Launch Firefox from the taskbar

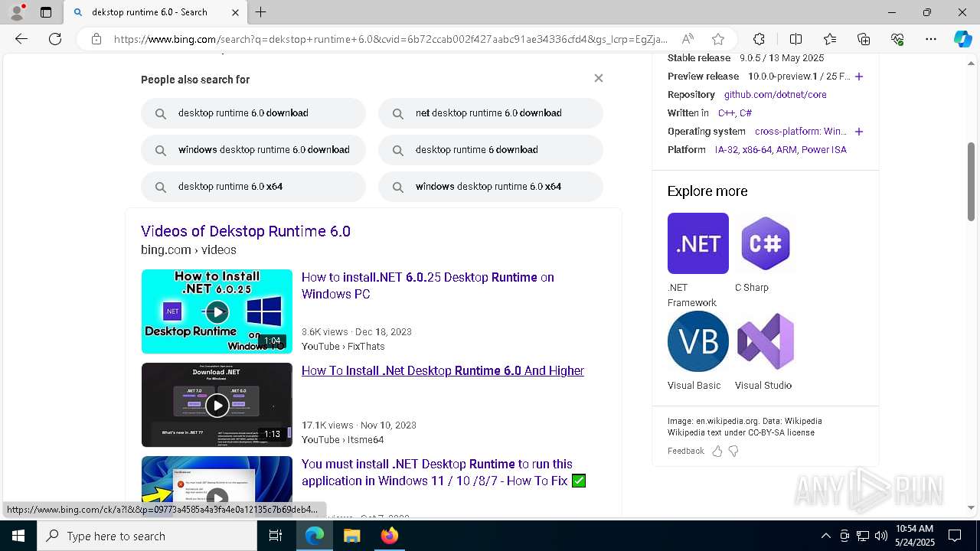pyautogui.click(x=389, y=536)
